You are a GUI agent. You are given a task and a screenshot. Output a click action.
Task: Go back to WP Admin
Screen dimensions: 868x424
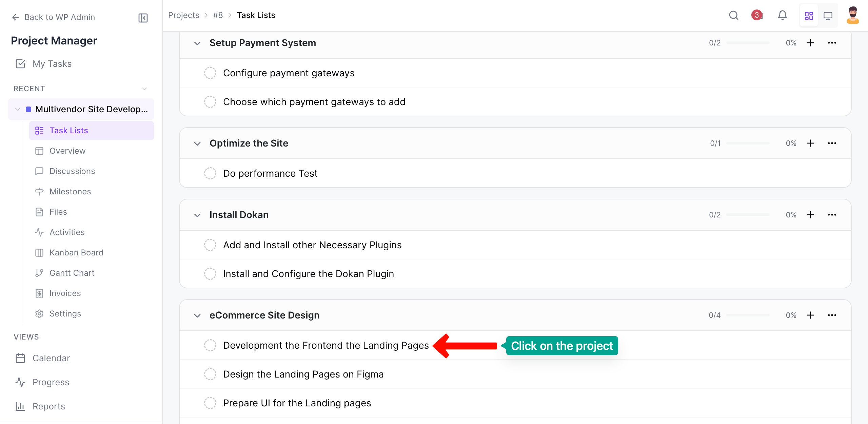point(53,17)
